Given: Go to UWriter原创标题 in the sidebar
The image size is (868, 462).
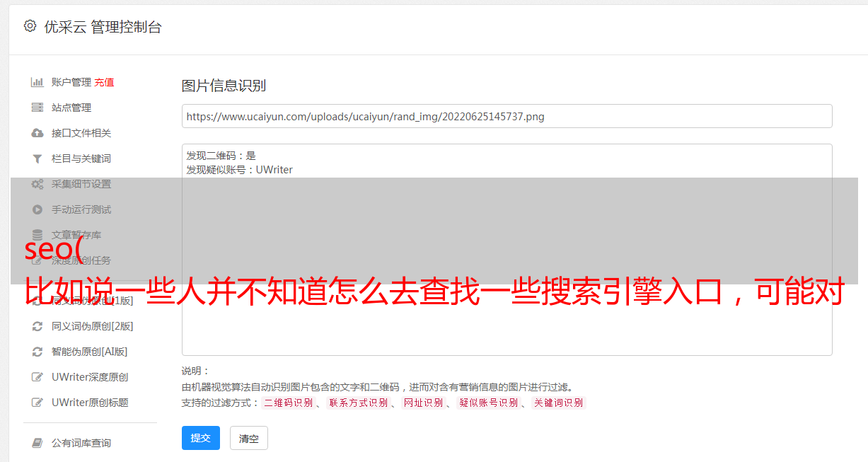Looking at the screenshot, I should [x=90, y=403].
